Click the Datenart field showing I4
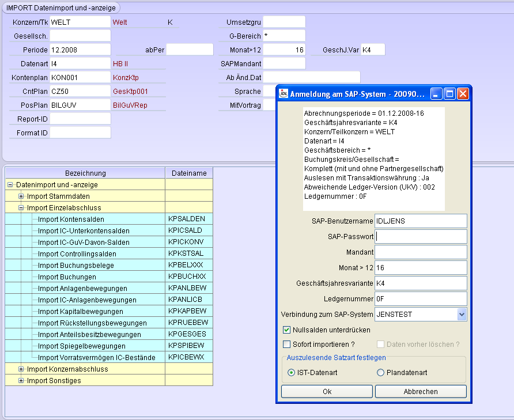 tap(80, 63)
